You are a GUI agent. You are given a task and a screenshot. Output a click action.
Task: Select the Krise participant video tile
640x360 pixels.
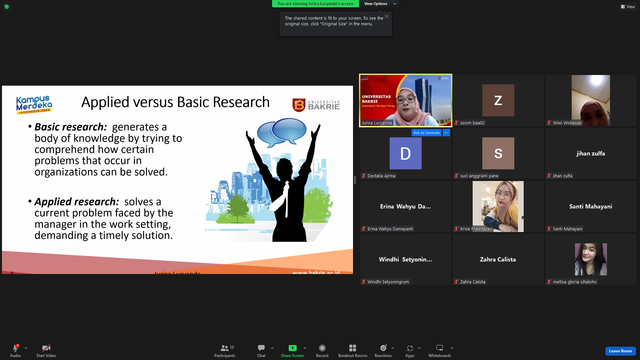pyautogui.click(x=498, y=207)
